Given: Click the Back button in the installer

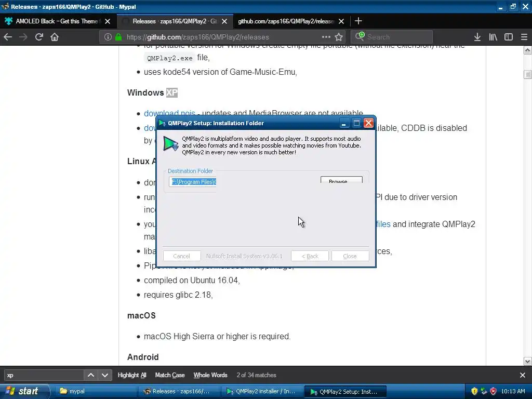Looking at the screenshot, I should [x=310, y=256].
